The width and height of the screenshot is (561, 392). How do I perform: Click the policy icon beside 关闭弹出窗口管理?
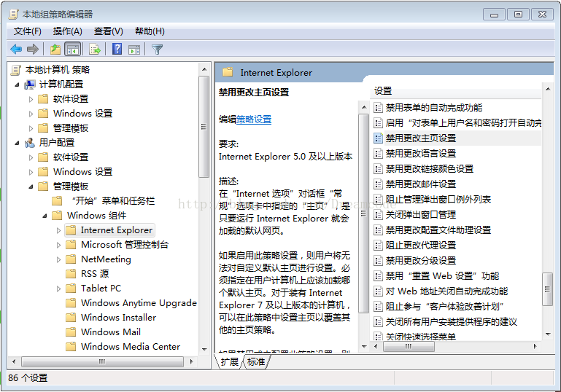(x=378, y=214)
